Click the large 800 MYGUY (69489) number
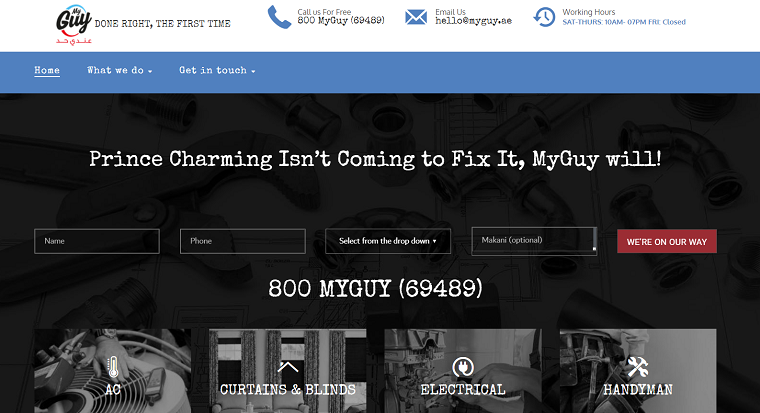Viewport: 760px width, 413px height. [x=375, y=288]
